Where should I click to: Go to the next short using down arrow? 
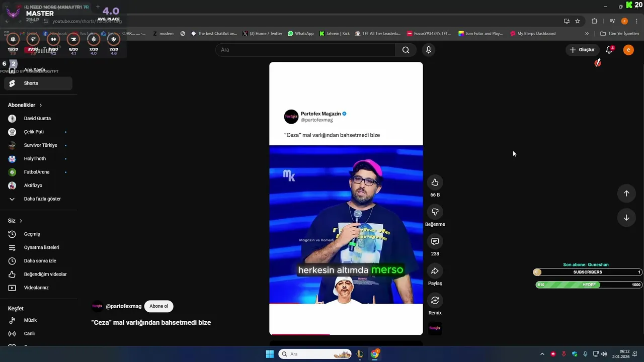(626, 218)
